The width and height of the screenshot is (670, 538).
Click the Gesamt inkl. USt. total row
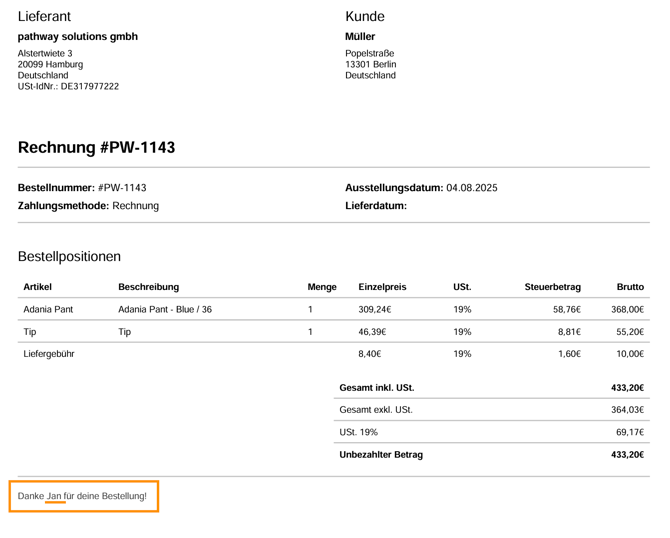pyautogui.click(x=377, y=388)
